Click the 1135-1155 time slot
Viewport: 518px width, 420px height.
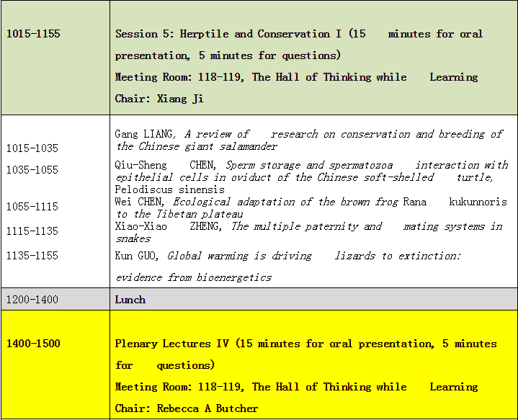point(32,256)
